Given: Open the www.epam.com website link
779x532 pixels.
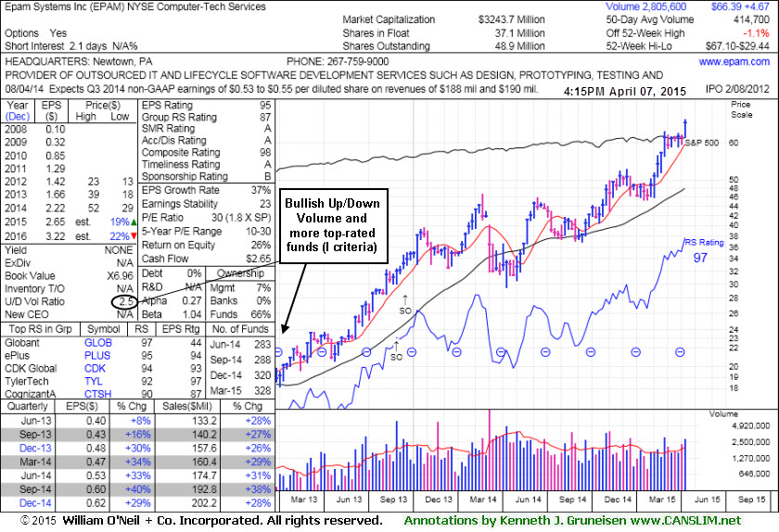Looking at the screenshot, I should [734, 61].
